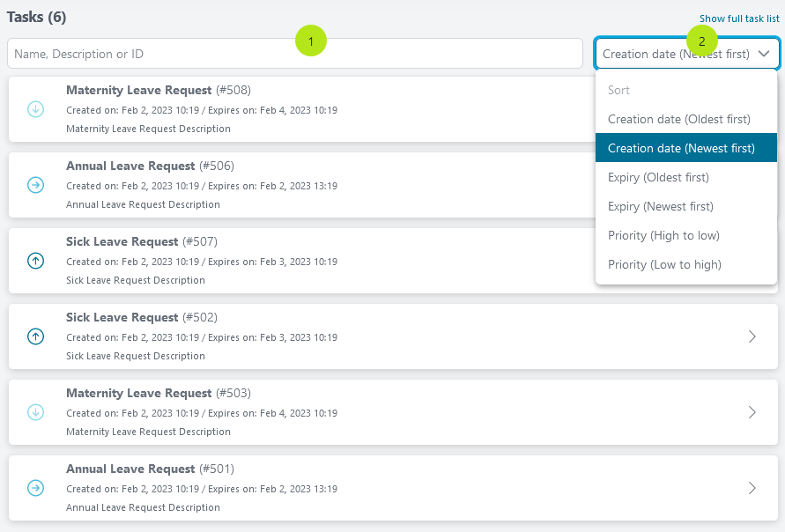
Task: Focus the Name, Description or ID search field
Action: point(295,54)
